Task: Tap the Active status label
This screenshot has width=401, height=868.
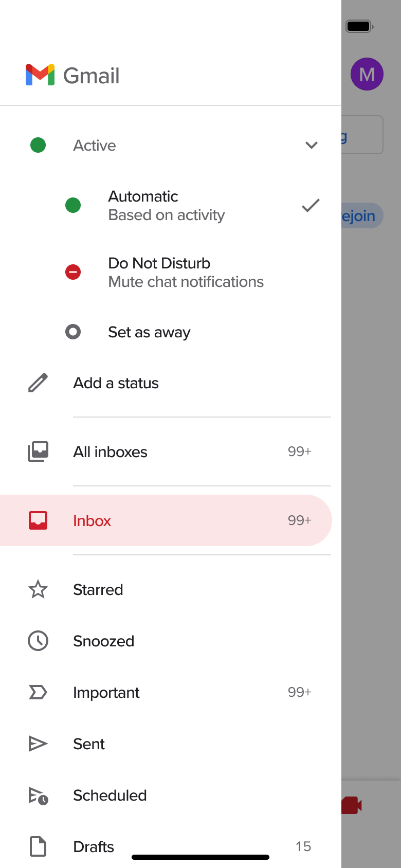Action: 95,146
